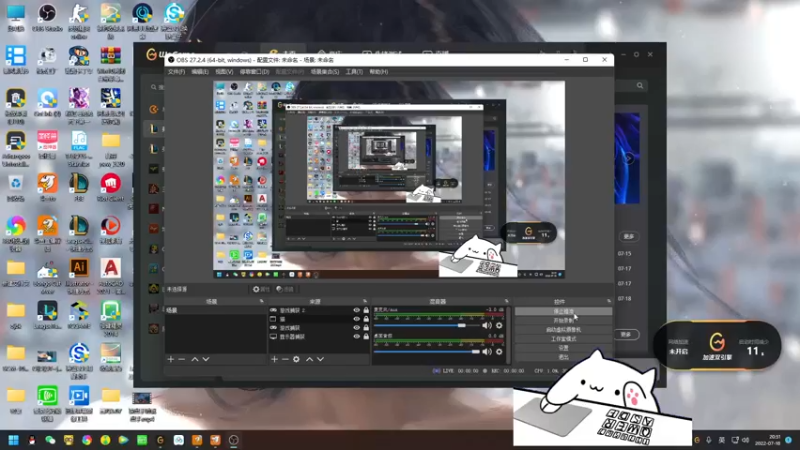Toggle lock of third source, game capture
800x450 pixels.
tap(366, 328)
